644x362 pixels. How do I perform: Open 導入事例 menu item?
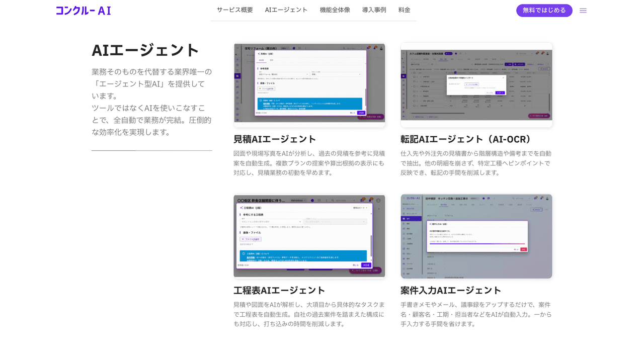tap(374, 10)
